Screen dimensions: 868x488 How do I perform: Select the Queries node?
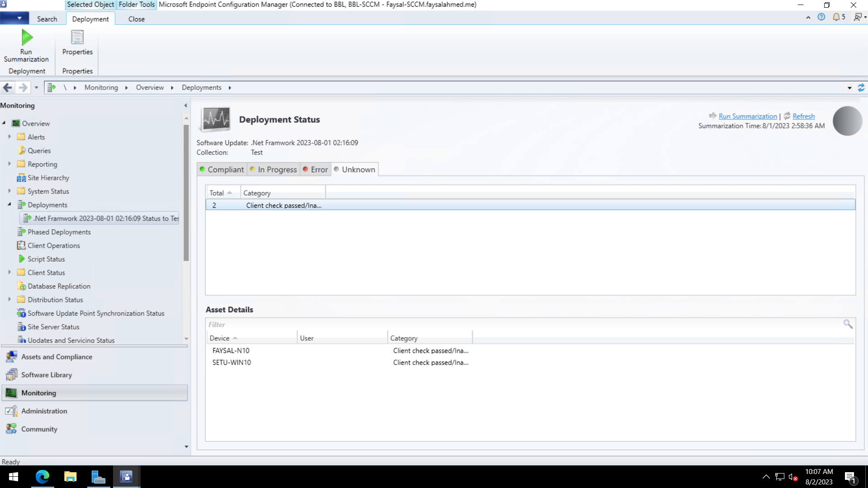click(39, 150)
